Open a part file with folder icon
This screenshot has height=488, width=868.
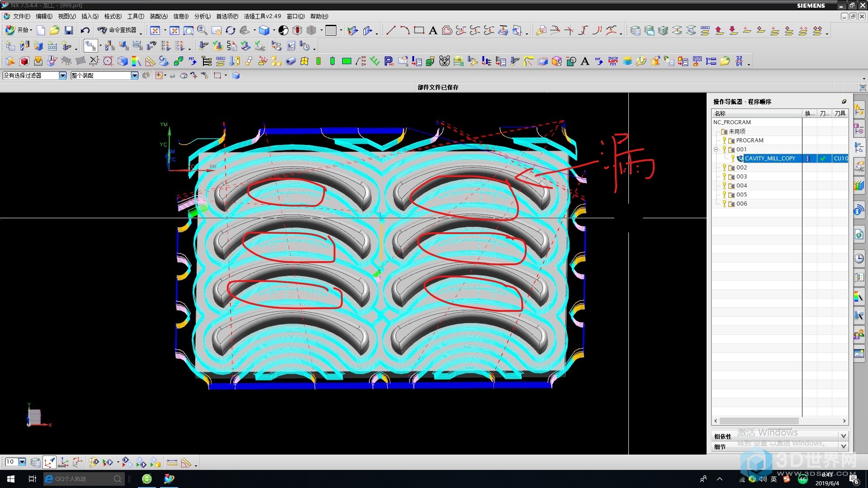[55, 30]
